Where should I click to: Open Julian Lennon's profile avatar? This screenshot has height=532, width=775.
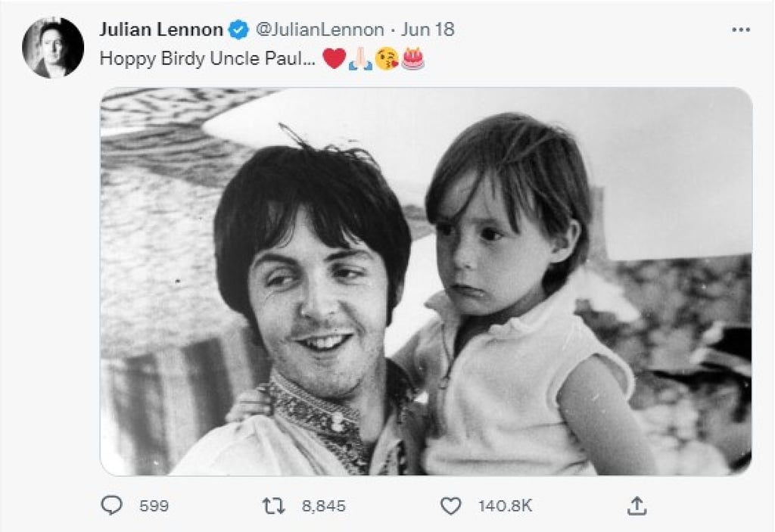click(x=53, y=48)
